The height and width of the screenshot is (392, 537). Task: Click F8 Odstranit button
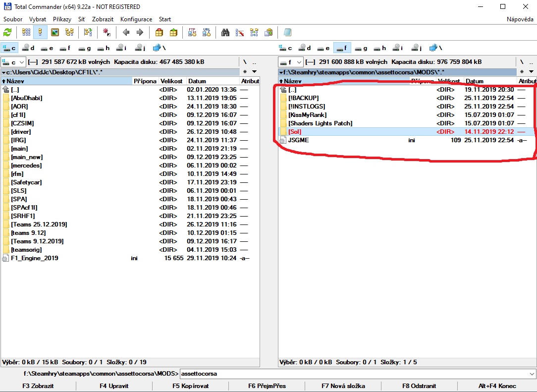pyautogui.click(x=419, y=386)
